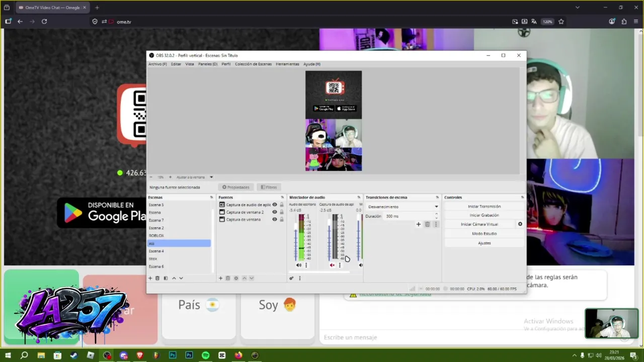This screenshot has height=362, width=644.
Task: Open the transition properties three-dot menu
Action: (x=436, y=224)
